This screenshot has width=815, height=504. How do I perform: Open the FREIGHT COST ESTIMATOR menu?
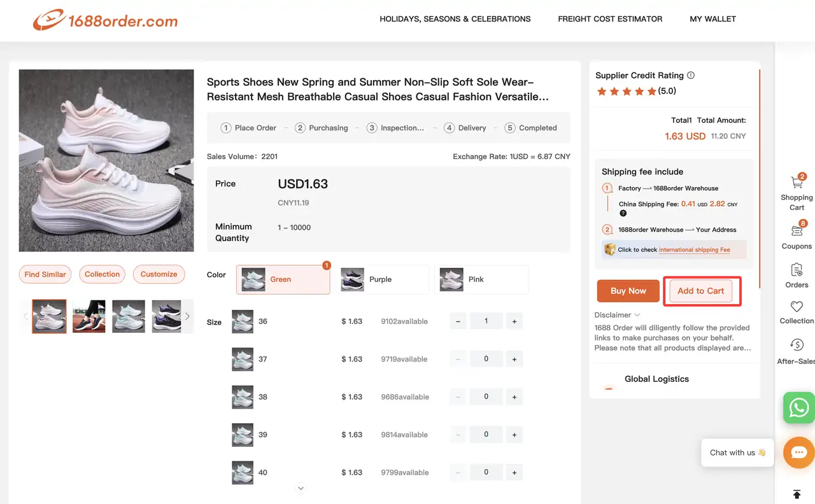[609, 19]
